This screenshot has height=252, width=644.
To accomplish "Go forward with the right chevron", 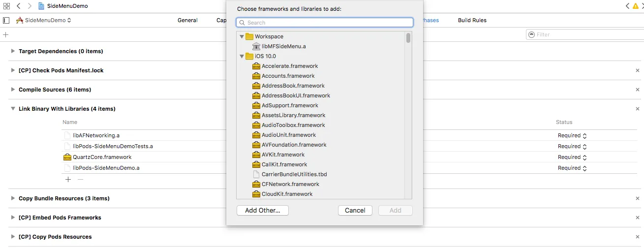I will [30, 6].
